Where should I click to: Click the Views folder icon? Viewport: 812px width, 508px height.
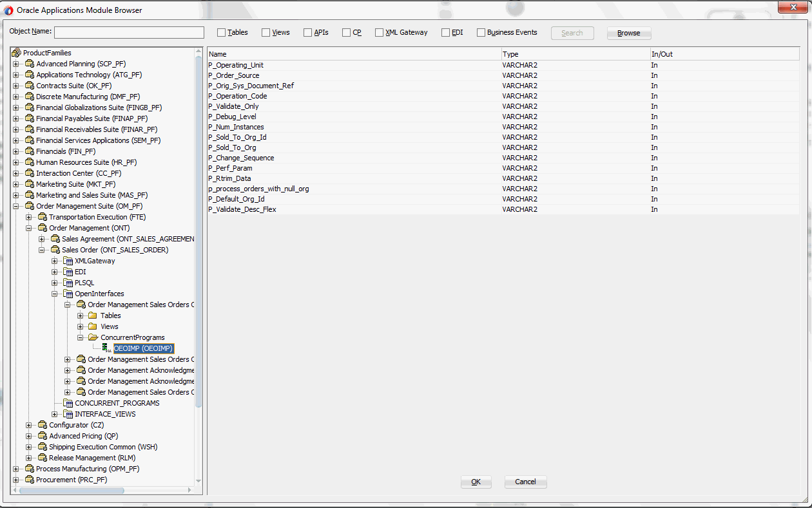point(93,326)
